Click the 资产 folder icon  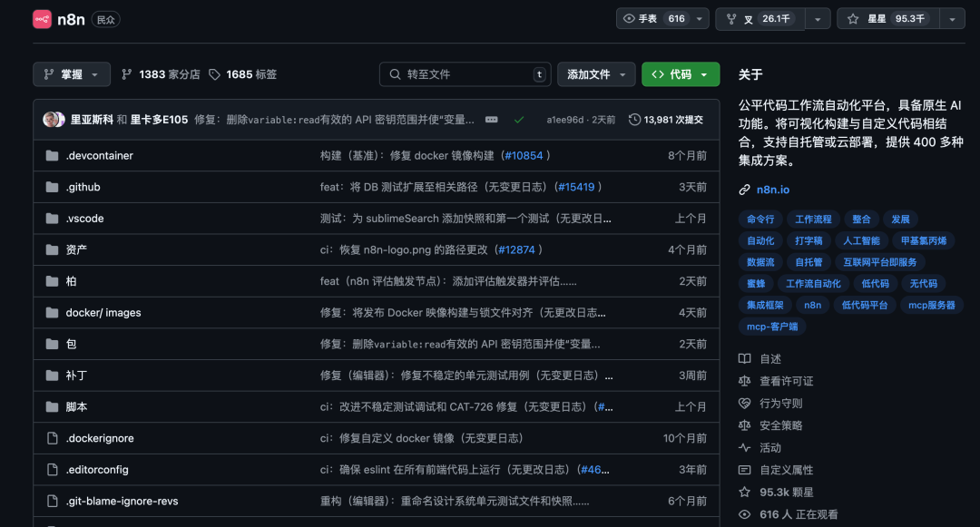pyautogui.click(x=53, y=249)
